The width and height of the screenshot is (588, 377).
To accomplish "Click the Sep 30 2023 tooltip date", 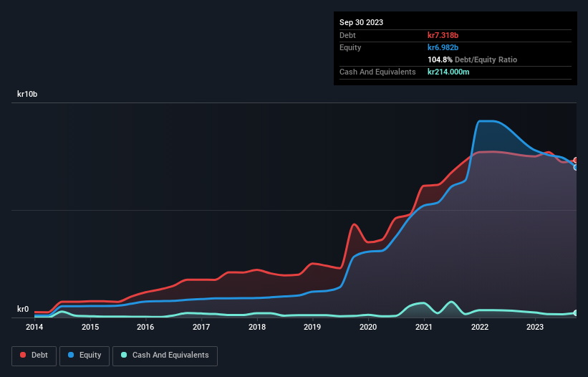I will pos(361,22).
